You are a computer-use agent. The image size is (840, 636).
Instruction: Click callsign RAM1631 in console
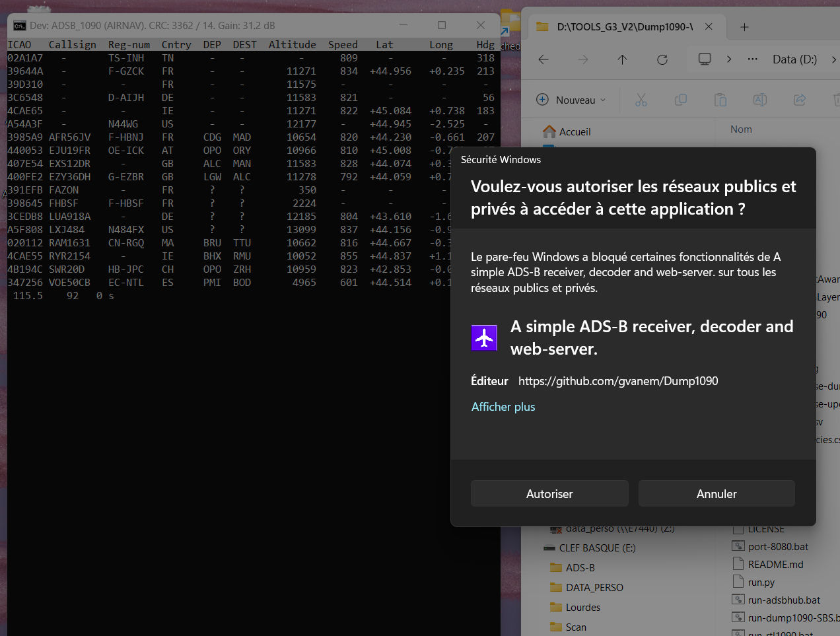[70, 243]
